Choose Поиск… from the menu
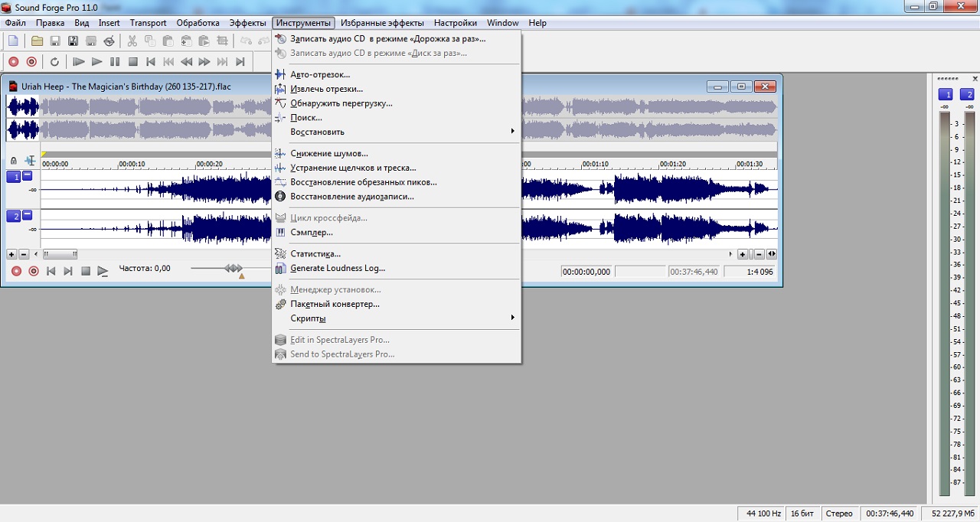 pyautogui.click(x=397, y=118)
